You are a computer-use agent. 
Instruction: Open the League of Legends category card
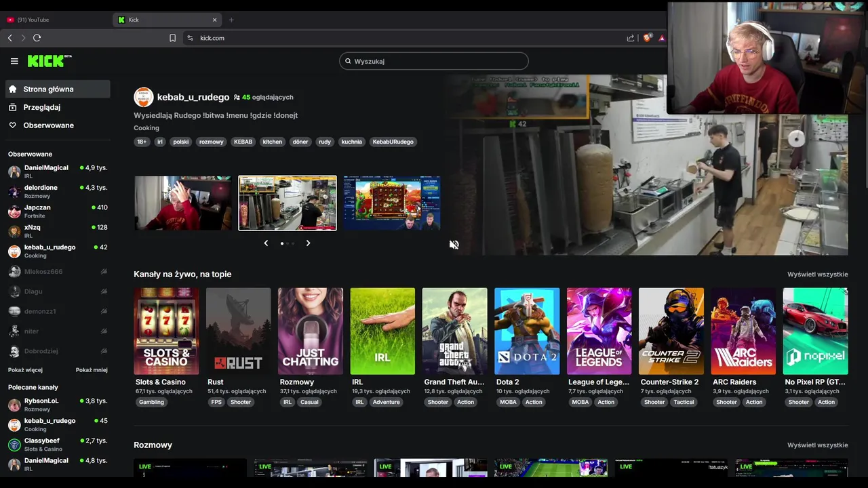point(599,331)
